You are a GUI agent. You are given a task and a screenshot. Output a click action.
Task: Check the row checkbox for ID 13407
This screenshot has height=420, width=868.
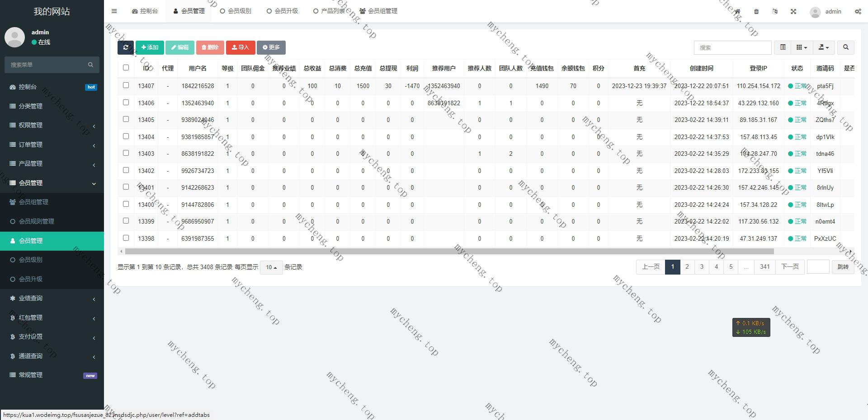[126, 85]
